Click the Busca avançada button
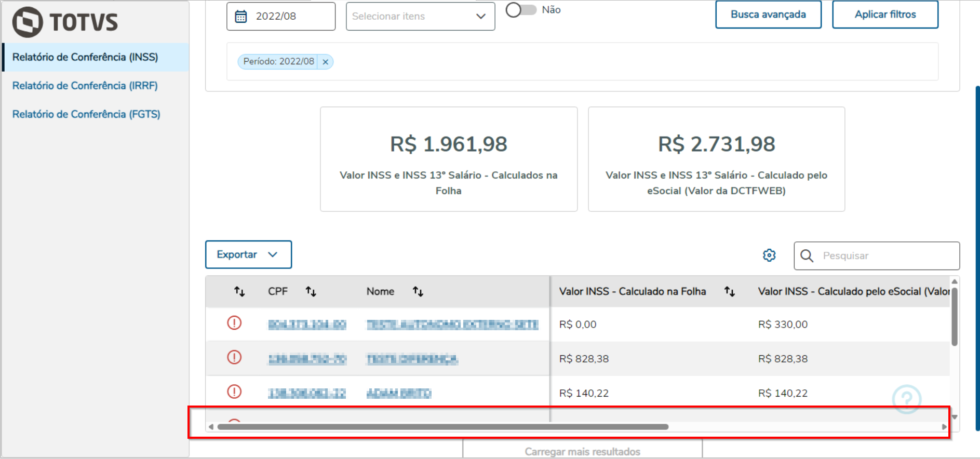980x459 pixels. click(x=768, y=15)
